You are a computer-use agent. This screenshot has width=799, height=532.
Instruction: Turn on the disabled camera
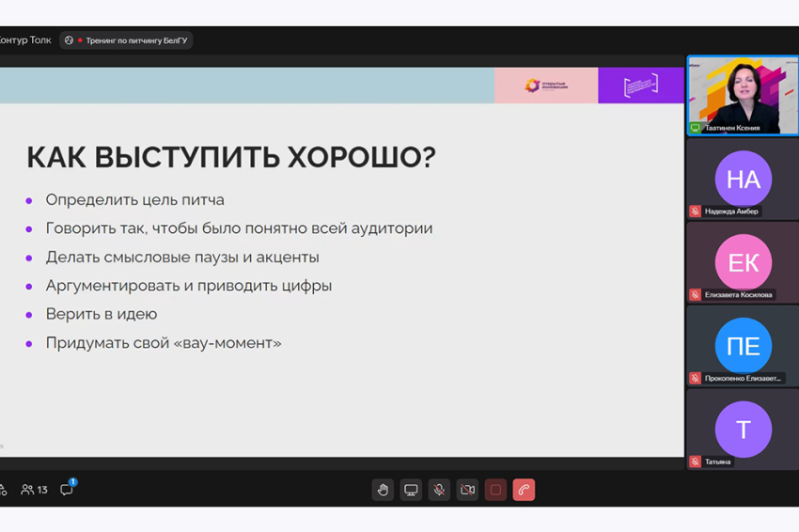coord(467,490)
